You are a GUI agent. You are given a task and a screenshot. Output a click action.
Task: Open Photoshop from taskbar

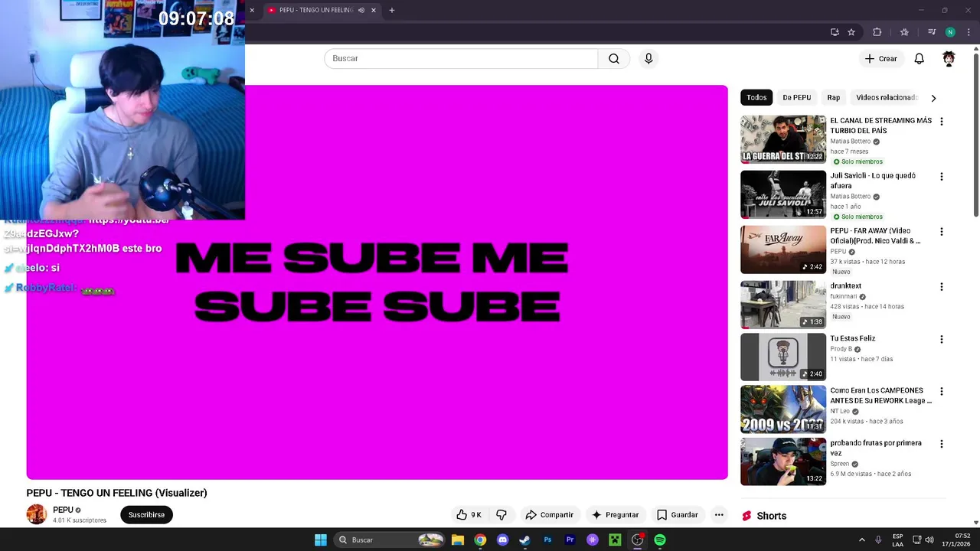(547, 540)
